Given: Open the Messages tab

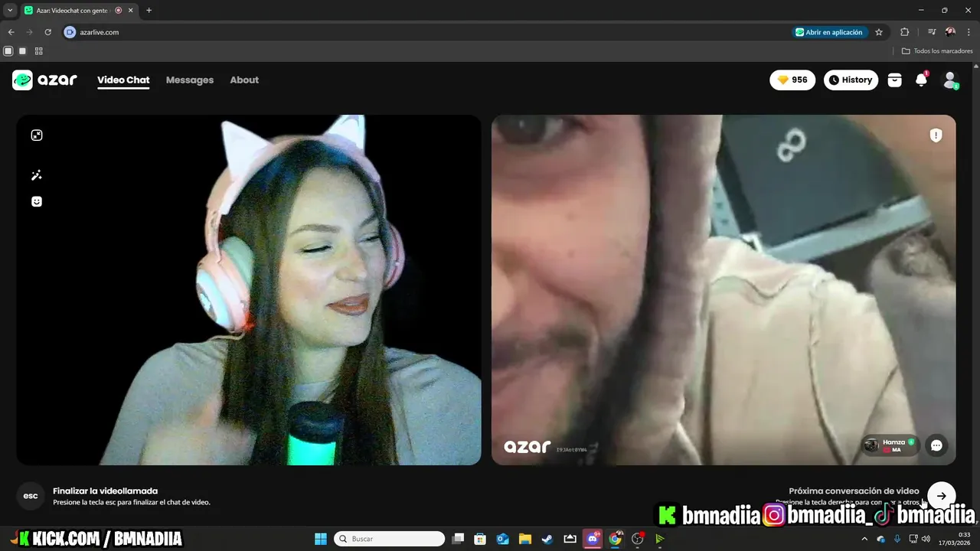Looking at the screenshot, I should (x=190, y=80).
